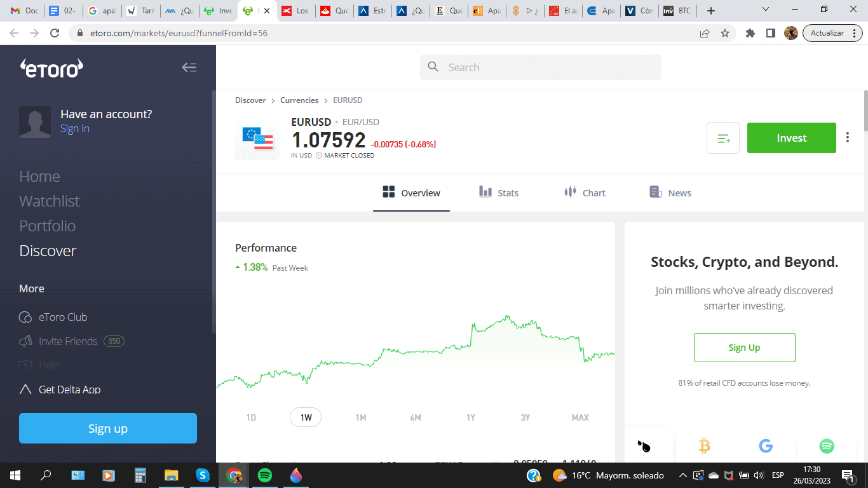The image size is (868, 488).
Task: Add EURUSD to watchlist icon button
Action: coord(723,138)
